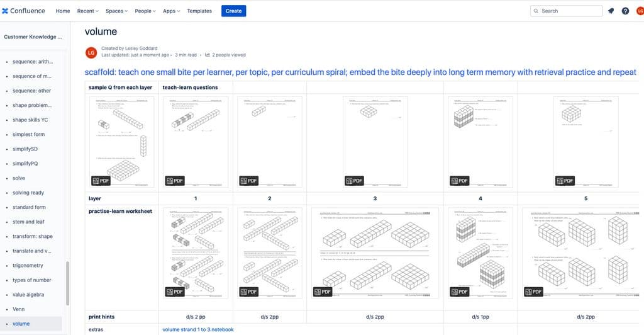Click the LG author avatar beside page title
644x335 pixels.
[91, 53]
